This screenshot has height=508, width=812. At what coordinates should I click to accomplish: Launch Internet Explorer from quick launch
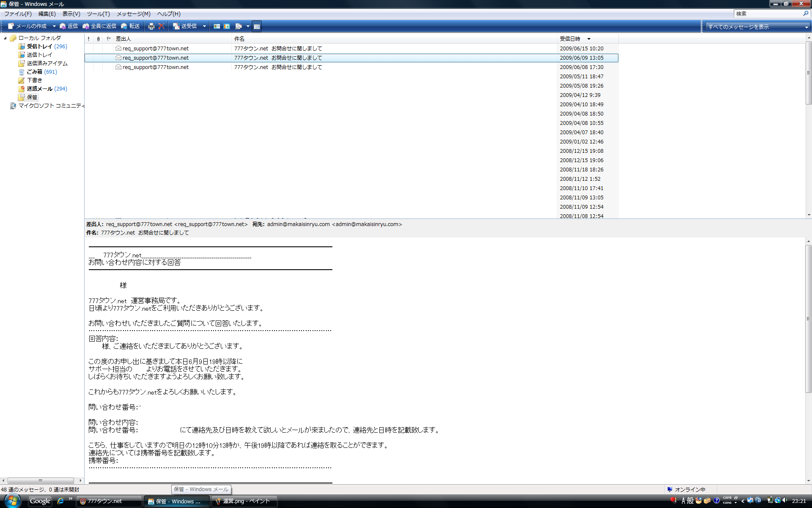60,501
